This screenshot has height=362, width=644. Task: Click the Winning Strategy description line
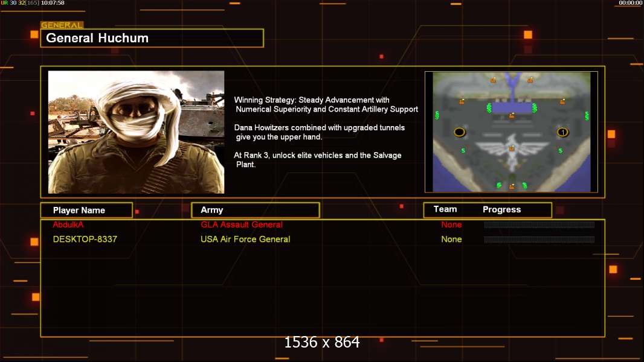(x=326, y=104)
